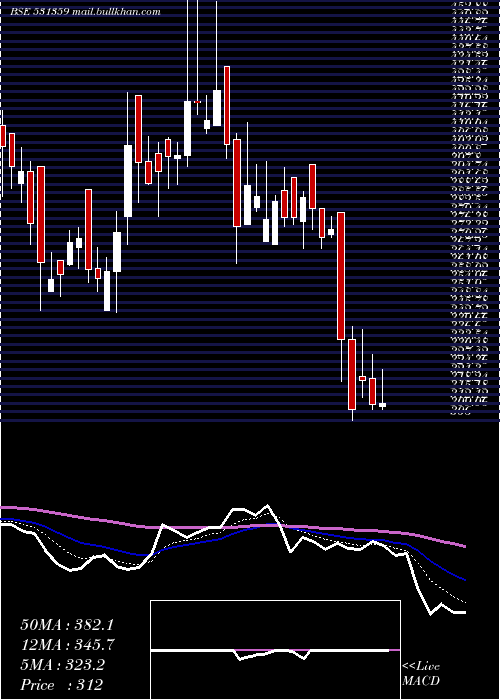The image size is (500, 700).
Task: Click the Price : 312 value
Action: [62, 685]
